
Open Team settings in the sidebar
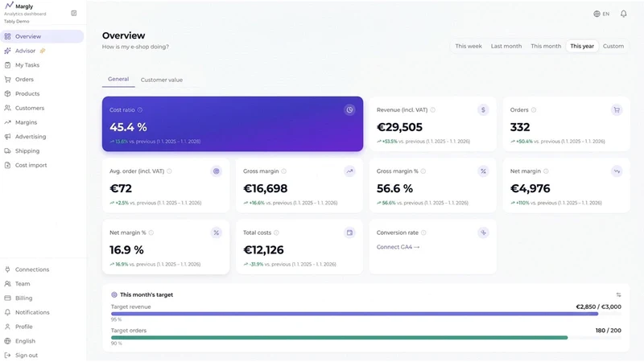point(42,284)
